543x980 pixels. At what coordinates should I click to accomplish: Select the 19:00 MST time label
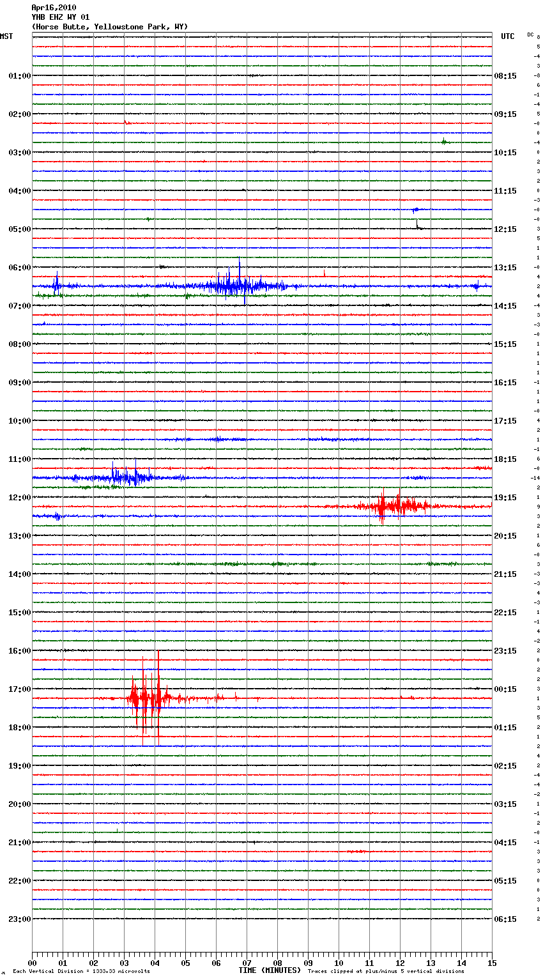click(x=20, y=766)
